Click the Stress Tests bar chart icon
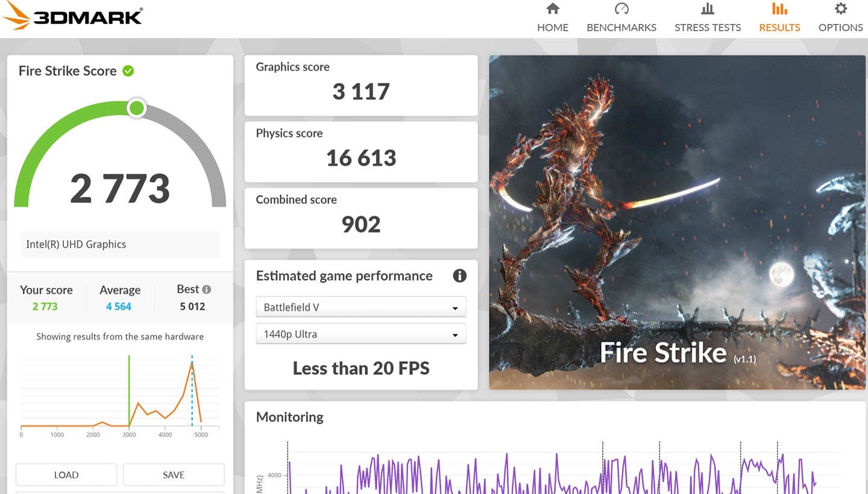868x494 pixels. [707, 9]
